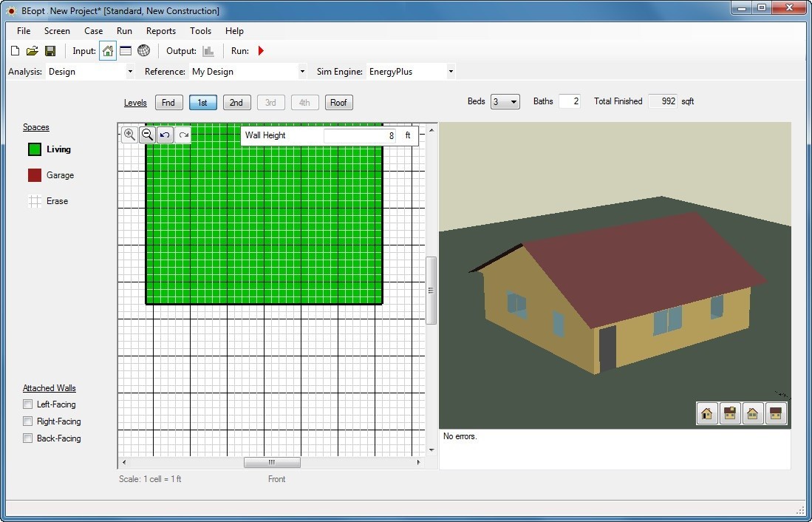
Task: Zoom in on the floor plan grid
Action: [129, 135]
